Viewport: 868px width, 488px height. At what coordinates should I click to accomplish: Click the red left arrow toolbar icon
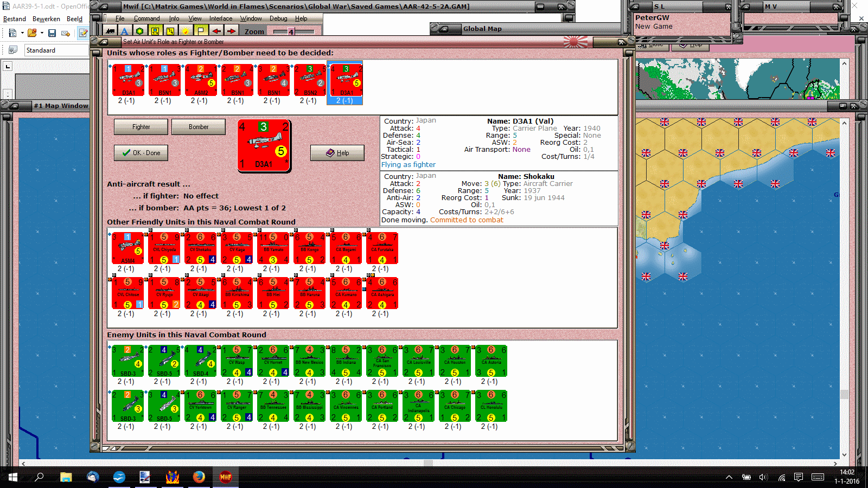point(216,31)
